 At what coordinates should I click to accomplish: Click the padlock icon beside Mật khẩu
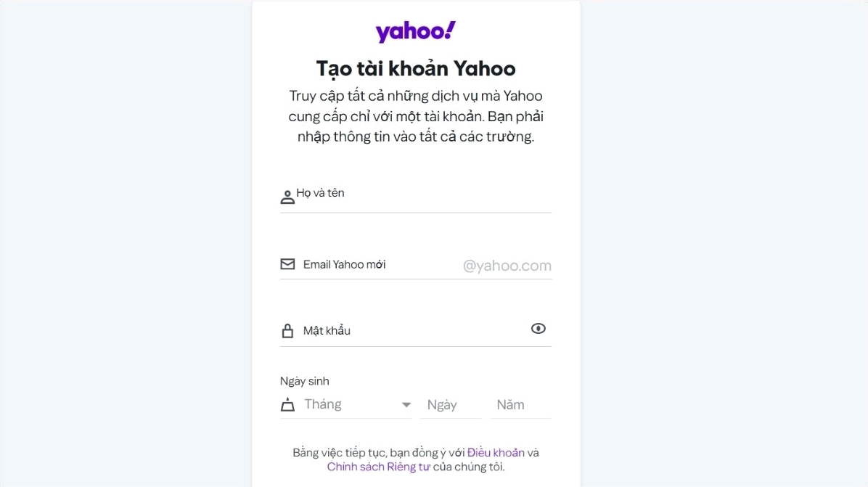[x=287, y=330]
